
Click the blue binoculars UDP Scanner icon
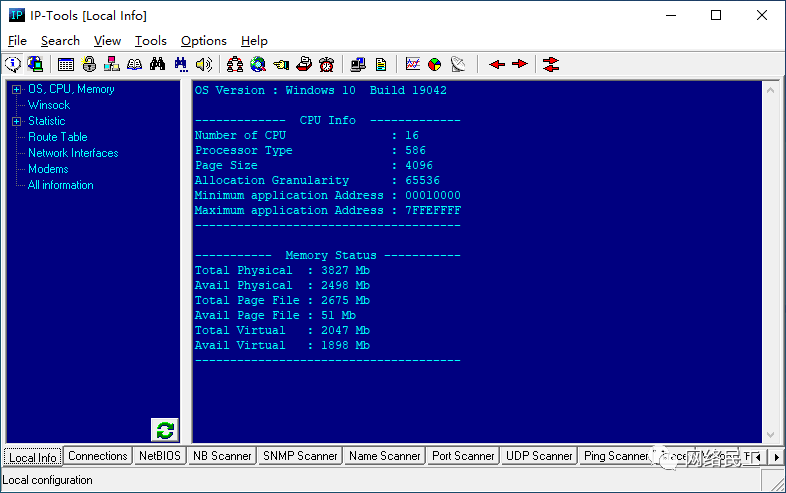coord(180,64)
